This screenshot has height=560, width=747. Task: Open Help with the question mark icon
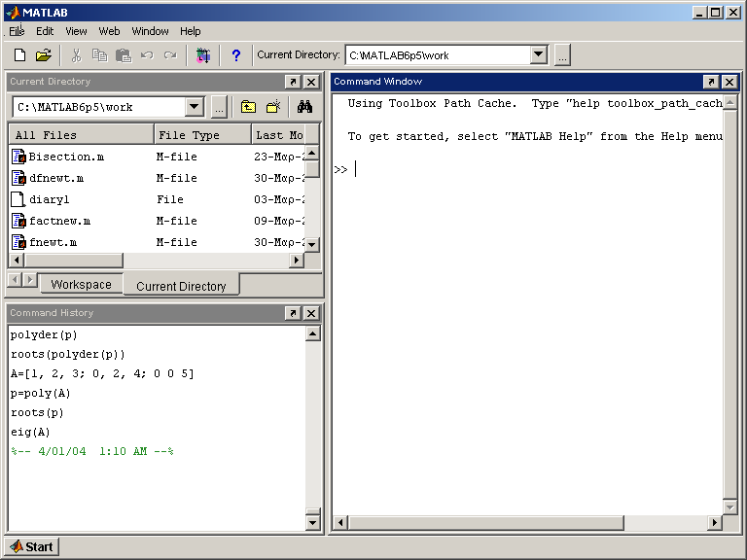coord(235,55)
